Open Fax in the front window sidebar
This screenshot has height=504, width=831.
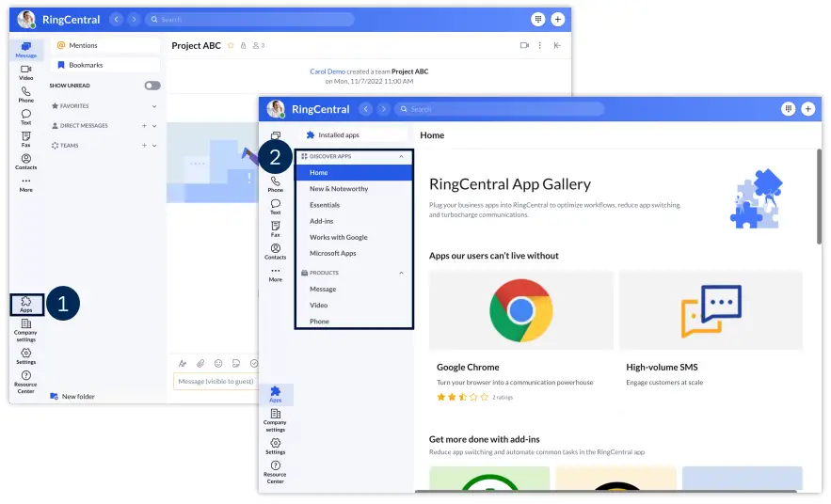(x=276, y=229)
